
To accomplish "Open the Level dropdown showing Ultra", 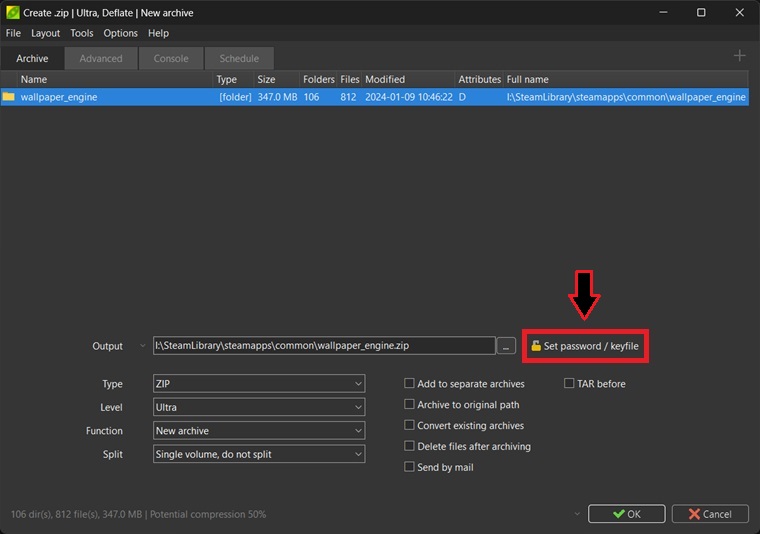I will click(x=259, y=407).
